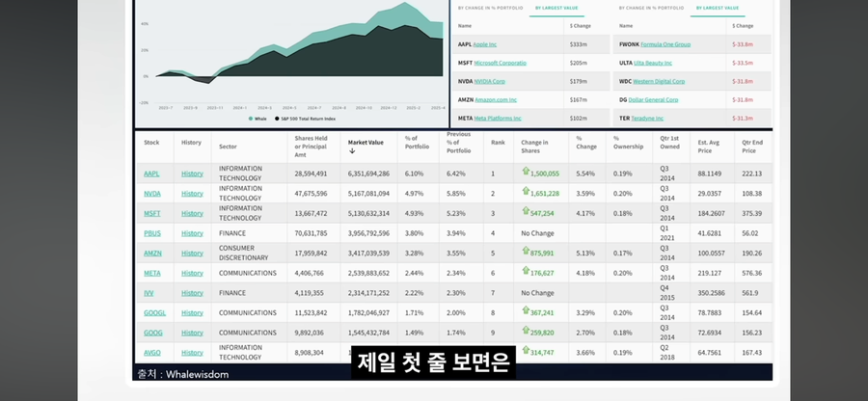Sort by Qtr End Price column
This screenshot has width=868, height=401.
752,147
